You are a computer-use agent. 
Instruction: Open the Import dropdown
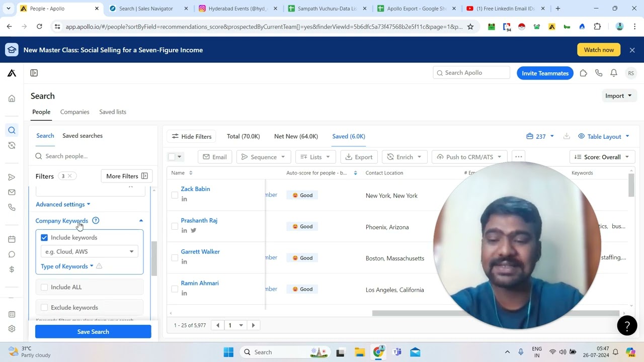pos(619,96)
